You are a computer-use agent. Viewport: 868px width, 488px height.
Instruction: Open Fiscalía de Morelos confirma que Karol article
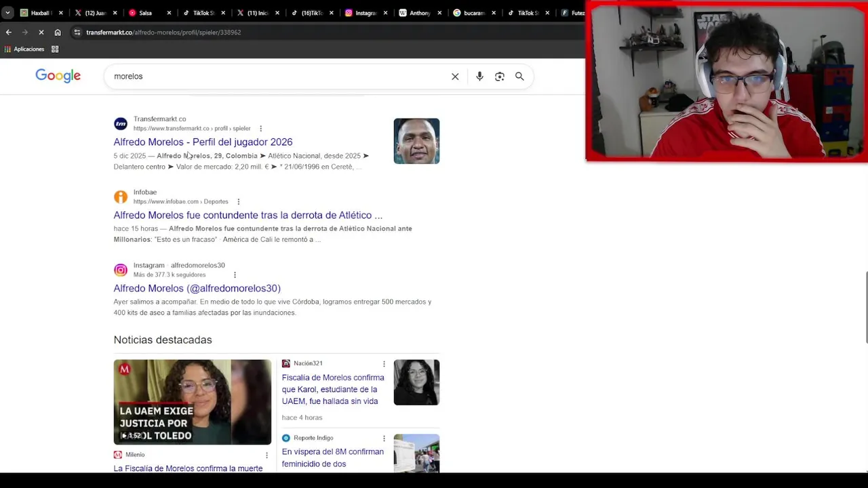tap(333, 389)
